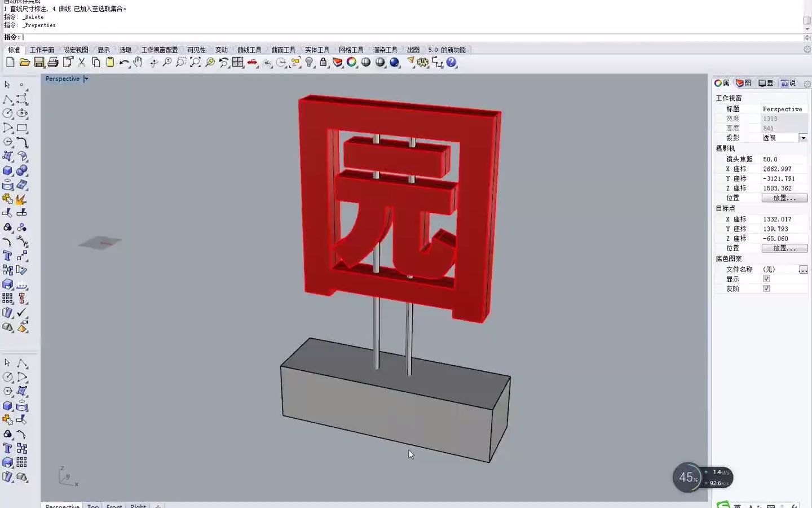The image size is (812, 508).
Task: Click the color wheel icon in the toolbar
Action: pyautogui.click(x=351, y=63)
